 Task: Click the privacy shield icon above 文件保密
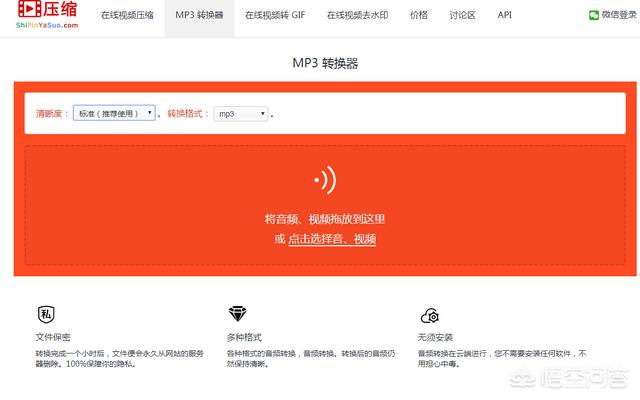click(x=44, y=314)
